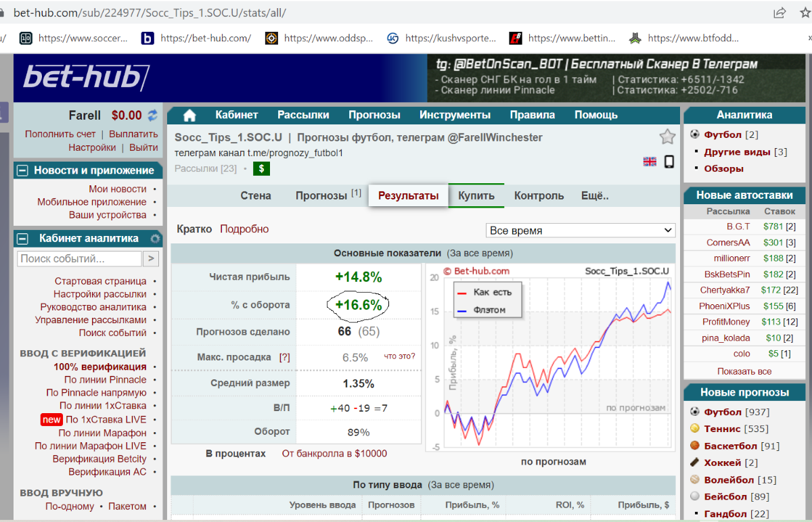Open Правила in top navigation
Image resolution: width=812 pixels, height=522 pixels.
coord(533,115)
